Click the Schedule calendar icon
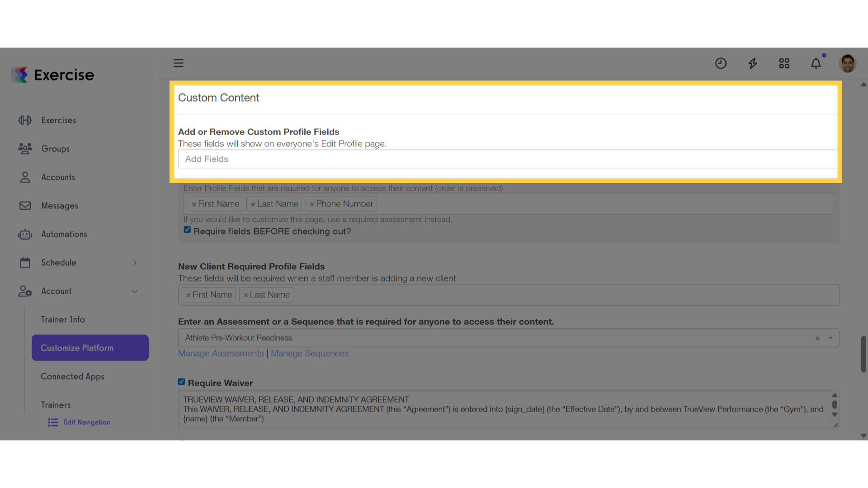The image size is (868, 488). click(25, 263)
